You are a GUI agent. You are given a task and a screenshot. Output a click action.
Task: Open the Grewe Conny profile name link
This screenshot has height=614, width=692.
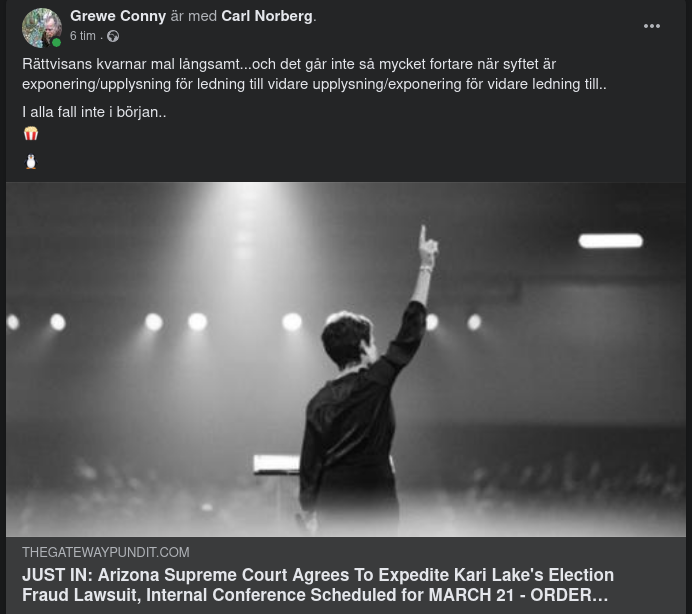(118, 16)
